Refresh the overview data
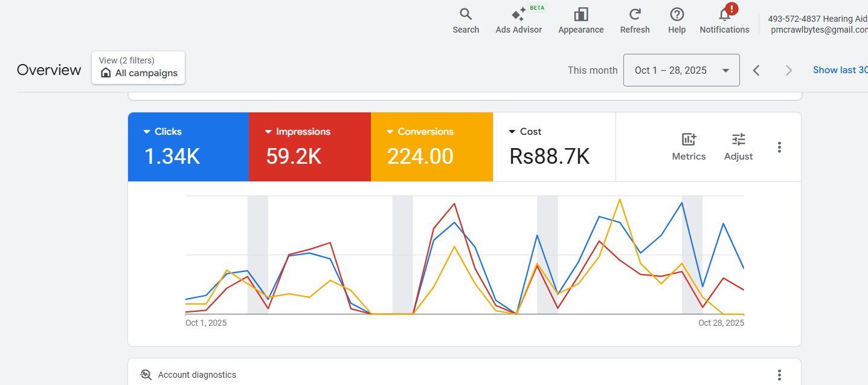 (634, 21)
